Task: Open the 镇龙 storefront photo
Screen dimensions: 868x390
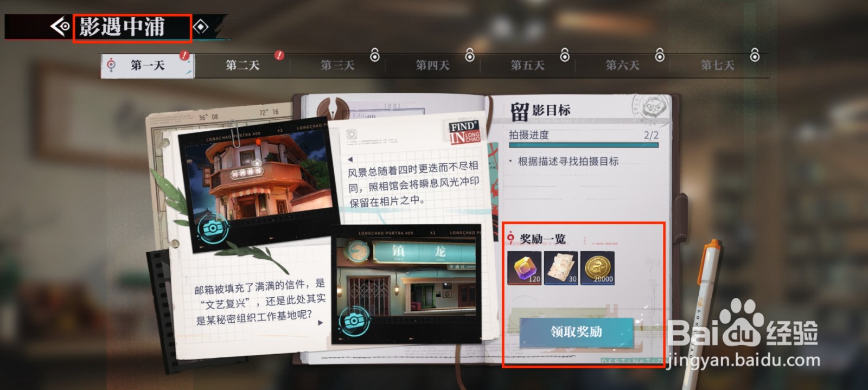Action: [406, 284]
